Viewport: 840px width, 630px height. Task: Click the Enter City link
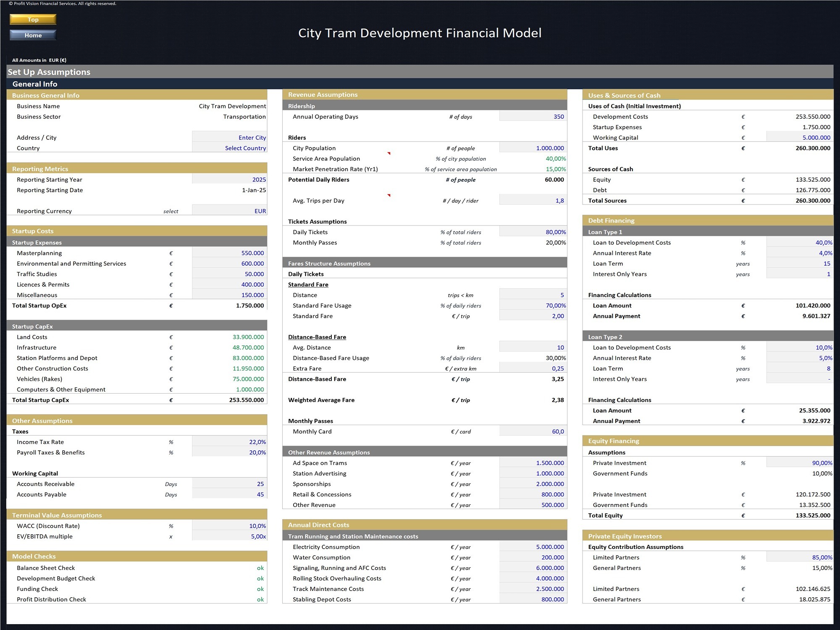click(x=252, y=137)
